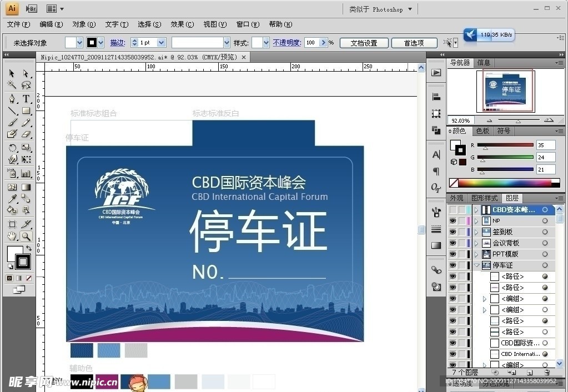Open the 文件 menu
568x392 pixels.
click(x=18, y=24)
